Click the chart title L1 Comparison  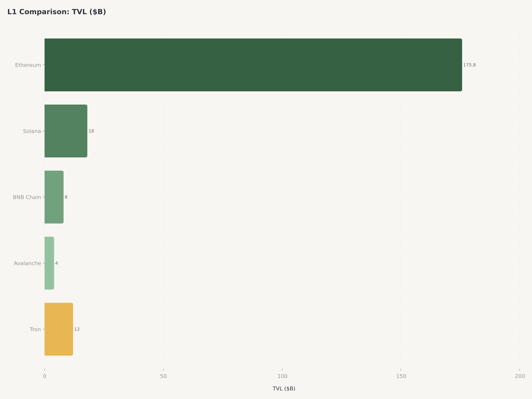pos(56,12)
